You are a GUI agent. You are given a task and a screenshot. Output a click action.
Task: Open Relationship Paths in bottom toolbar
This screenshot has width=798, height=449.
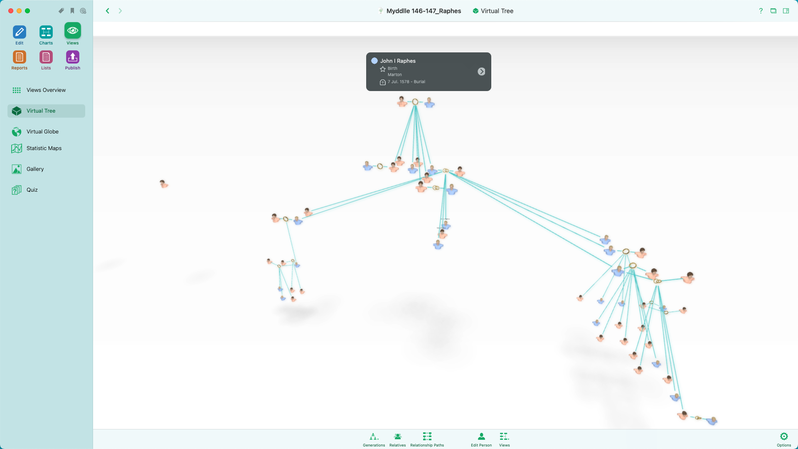click(x=427, y=439)
